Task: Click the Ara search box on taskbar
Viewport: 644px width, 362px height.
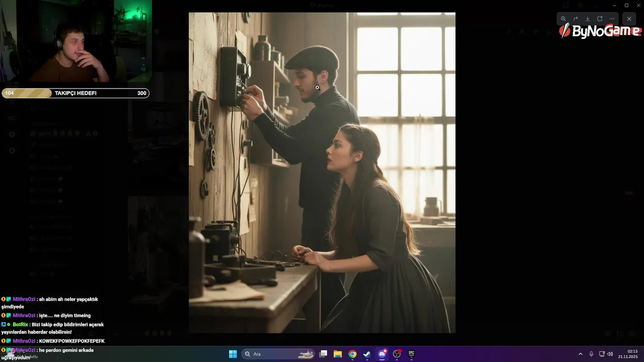Action: click(278, 354)
